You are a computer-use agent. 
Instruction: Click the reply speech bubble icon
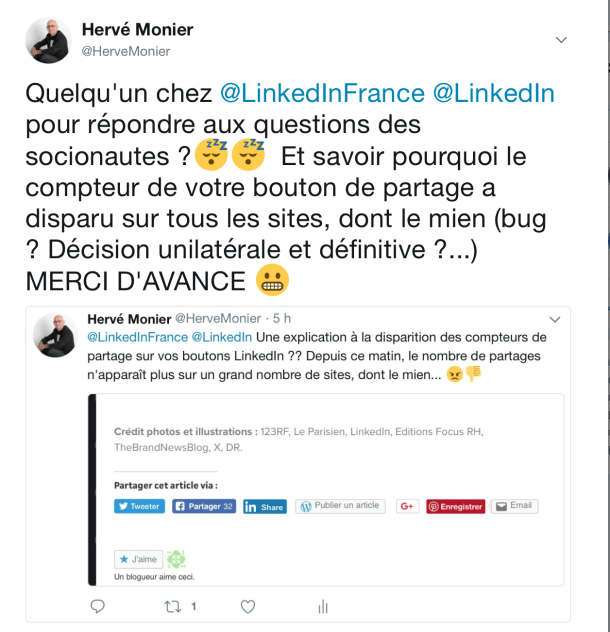[97, 606]
